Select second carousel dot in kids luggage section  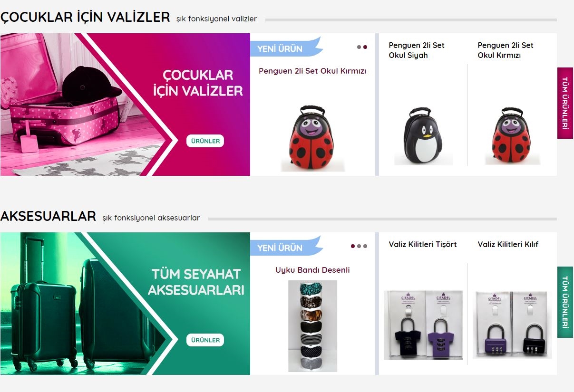point(365,47)
